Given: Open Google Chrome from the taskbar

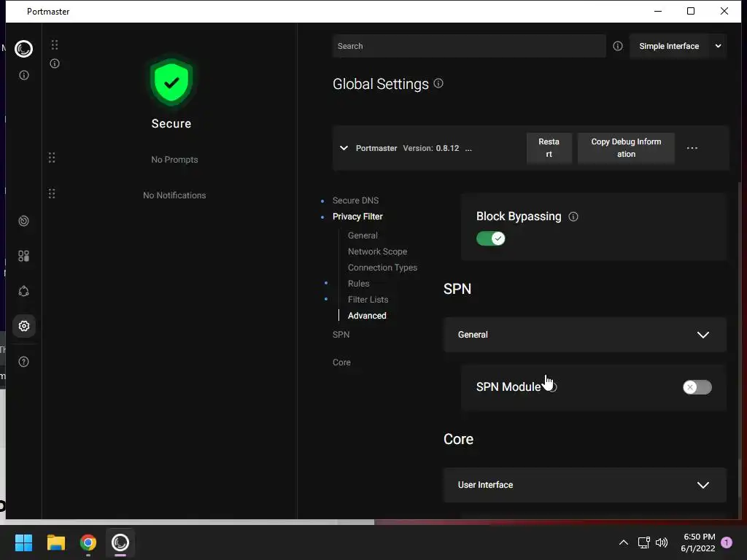Looking at the screenshot, I should point(88,542).
